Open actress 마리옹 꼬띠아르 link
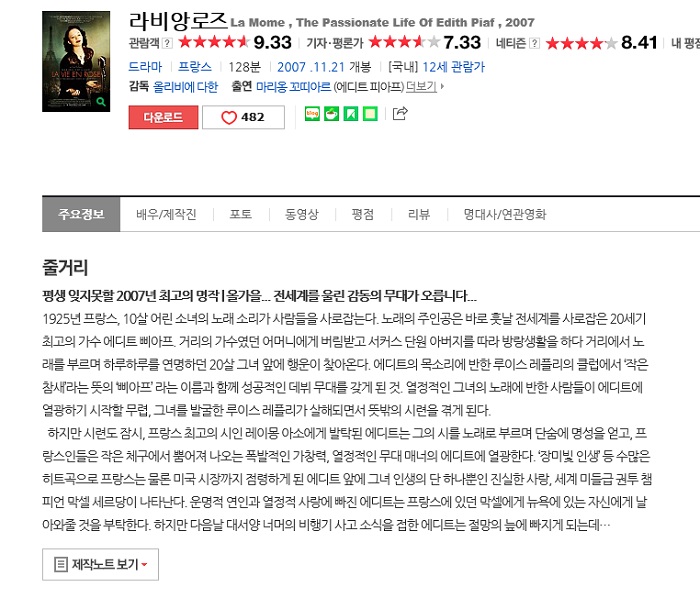The height and width of the screenshot is (598, 700). click(293, 87)
